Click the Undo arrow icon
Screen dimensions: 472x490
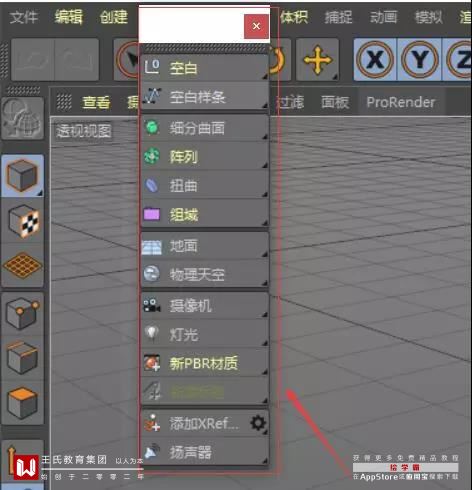(33, 60)
